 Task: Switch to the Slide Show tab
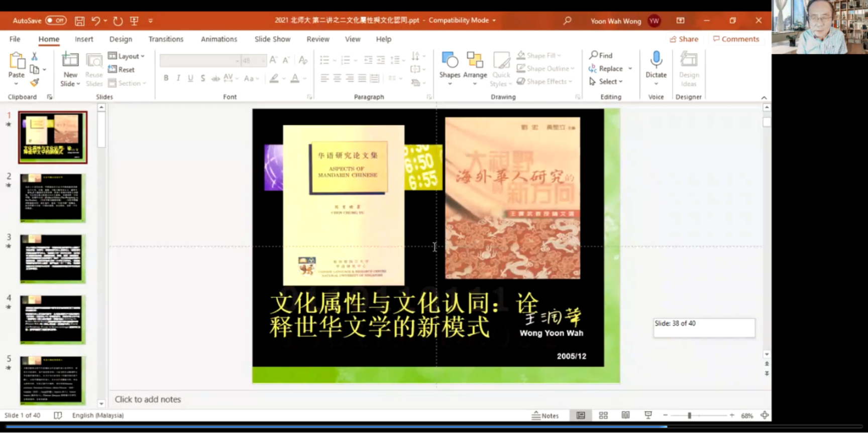tap(272, 39)
